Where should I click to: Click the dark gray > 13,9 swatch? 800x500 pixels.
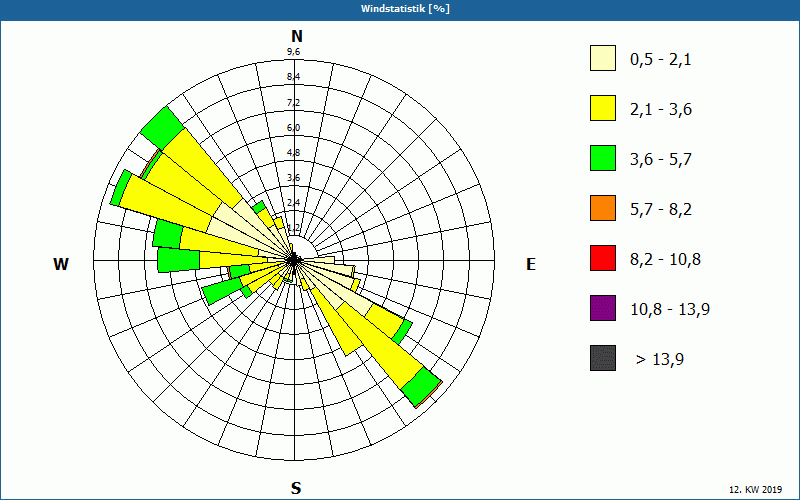603,358
